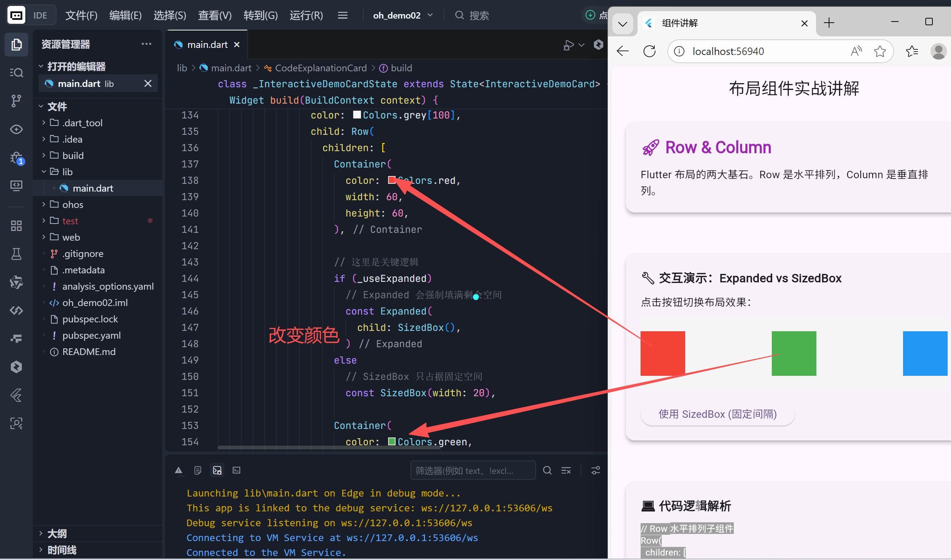The height and width of the screenshot is (560, 951).
Task: Open pubspec.yaml in file tree
Action: (91, 335)
